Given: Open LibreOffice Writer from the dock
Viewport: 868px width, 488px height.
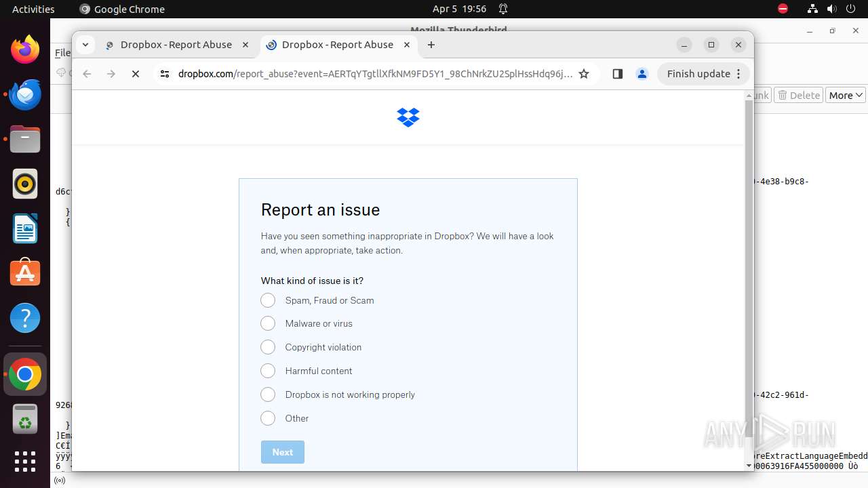Looking at the screenshot, I should pyautogui.click(x=25, y=228).
